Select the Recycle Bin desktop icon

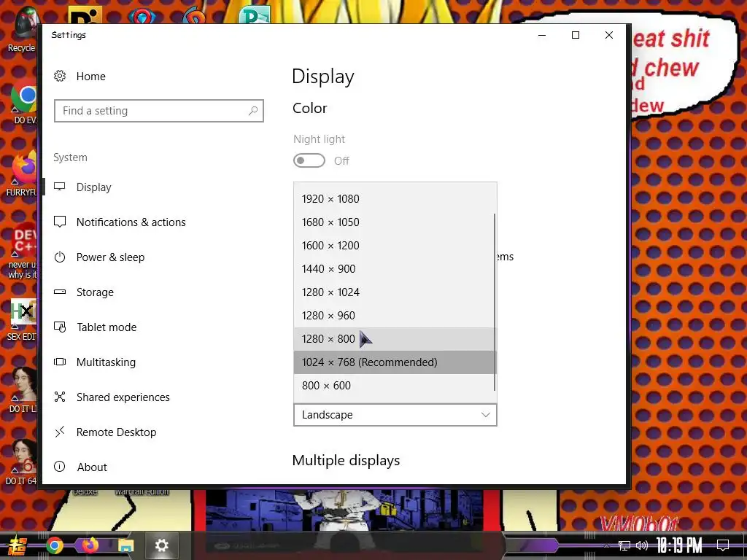click(23, 29)
